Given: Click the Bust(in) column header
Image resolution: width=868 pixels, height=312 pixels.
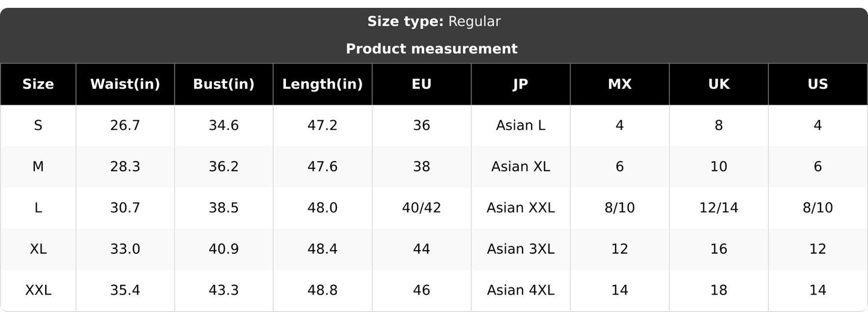Looking at the screenshot, I should 223,84.
